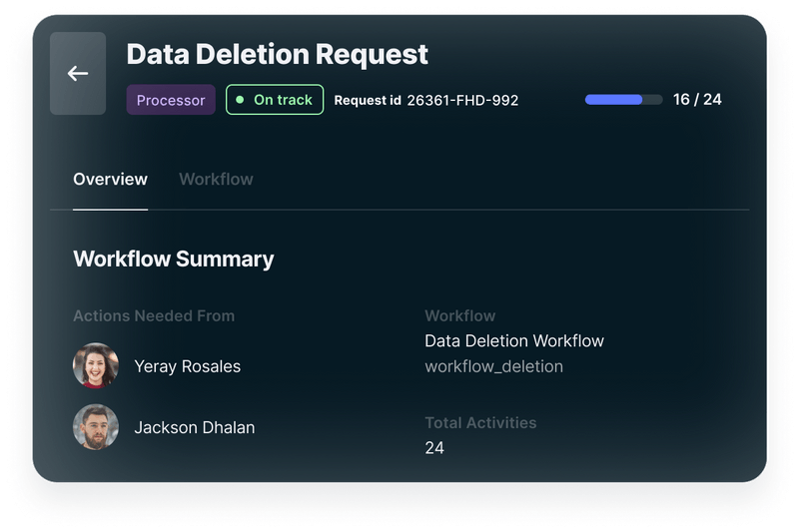Viewport: 799px width, 532px height.
Task: Click the name Jackson Dhalan
Action: tap(195, 427)
